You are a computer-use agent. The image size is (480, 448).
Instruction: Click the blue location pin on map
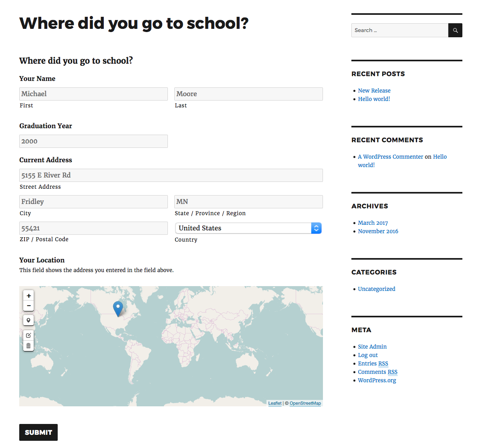(118, 308)
